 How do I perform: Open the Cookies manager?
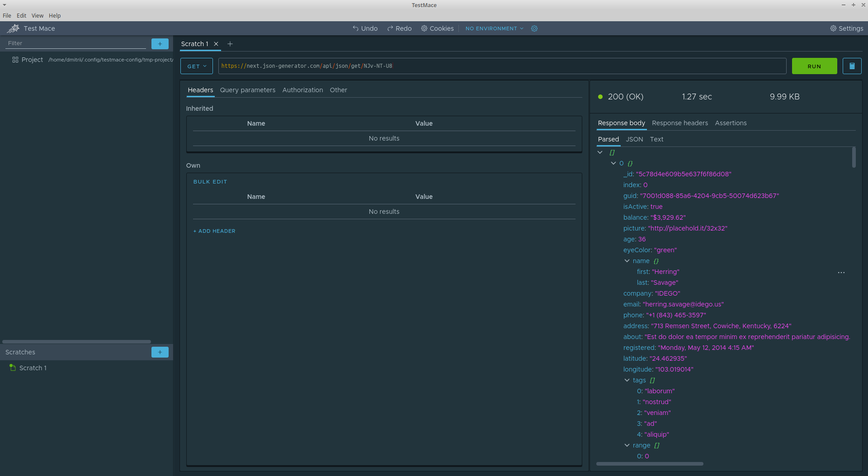tap(437, 28)
